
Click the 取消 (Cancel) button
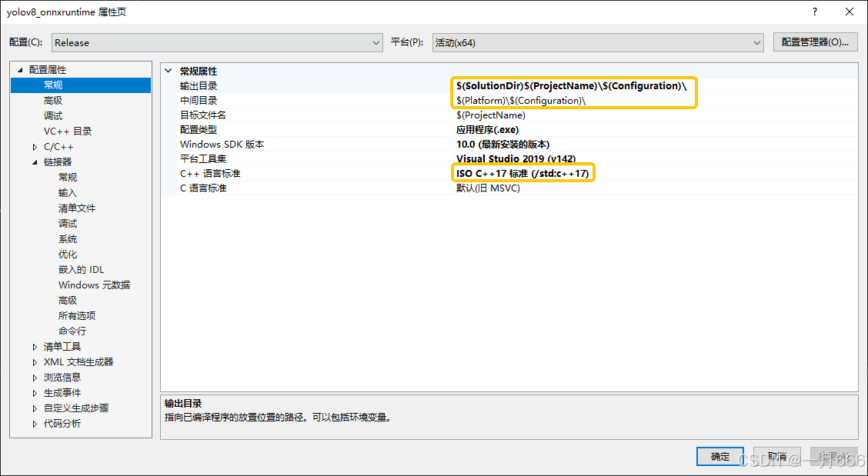(x=777, y=456)
